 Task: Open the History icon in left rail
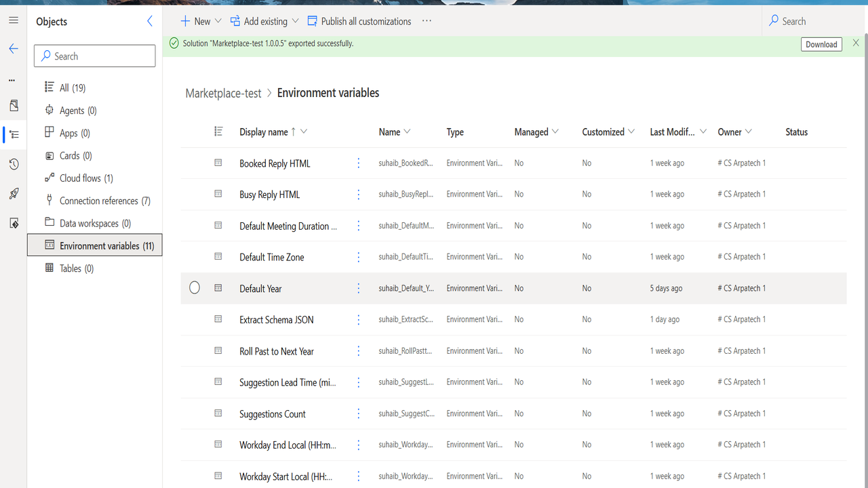click(x=14, y=164)
